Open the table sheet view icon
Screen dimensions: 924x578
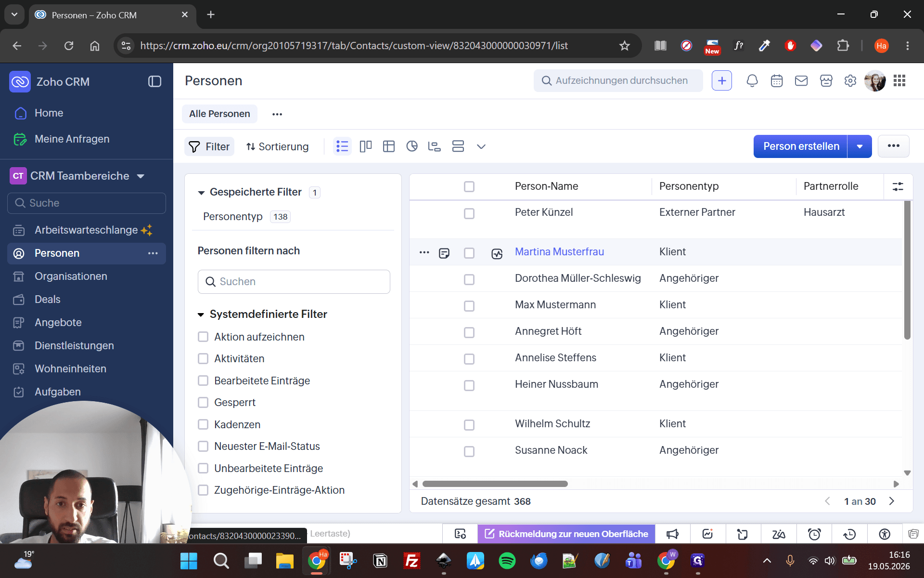(389, 146)
